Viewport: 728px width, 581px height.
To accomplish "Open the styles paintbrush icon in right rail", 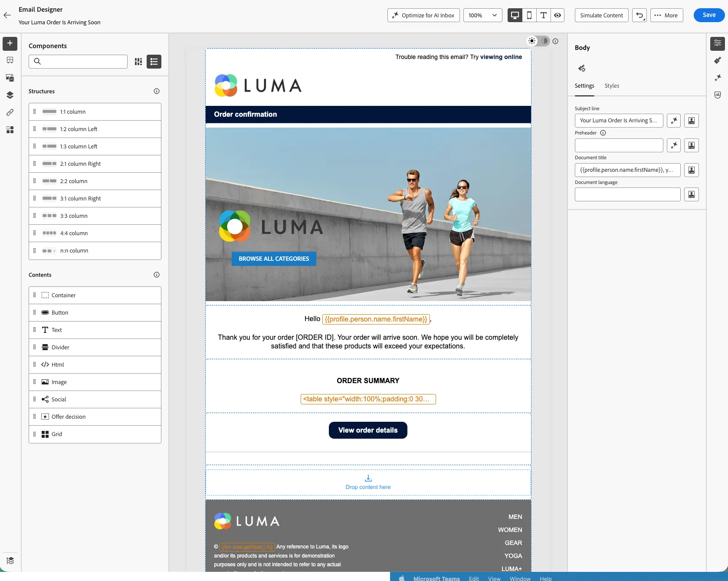I will (718, 60).
